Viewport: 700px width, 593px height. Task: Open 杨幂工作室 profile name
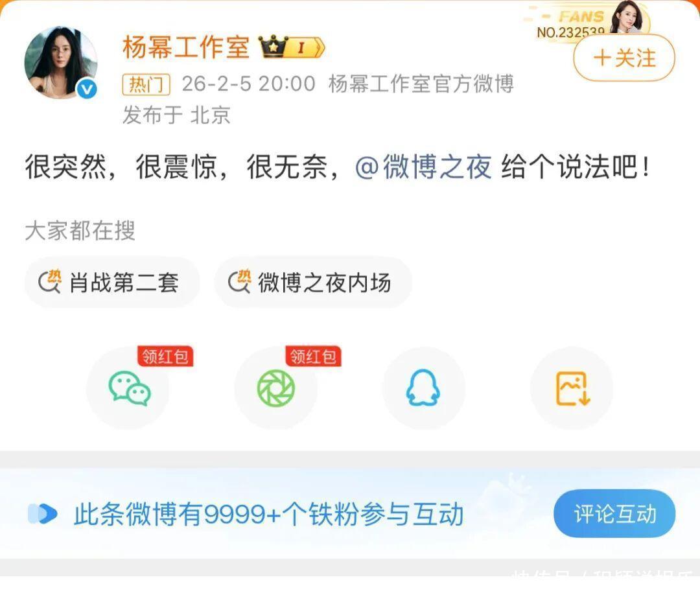[x=186, y=47]
